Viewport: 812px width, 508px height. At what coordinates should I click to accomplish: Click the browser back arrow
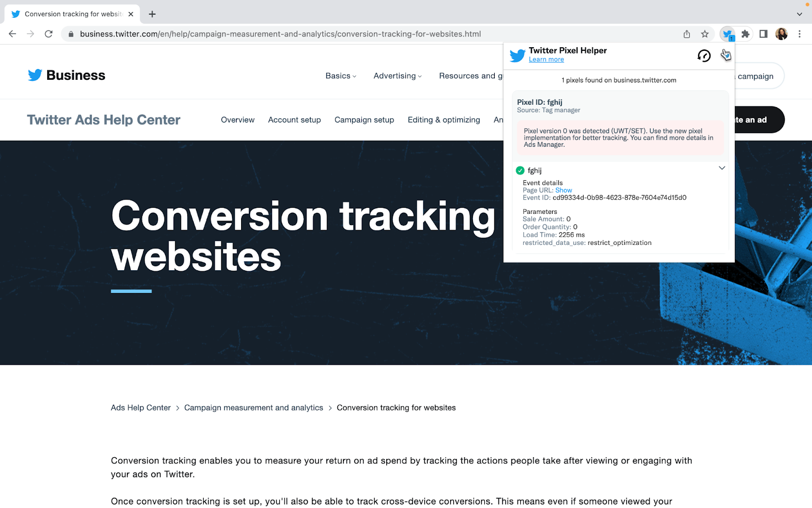pos(13,34)
